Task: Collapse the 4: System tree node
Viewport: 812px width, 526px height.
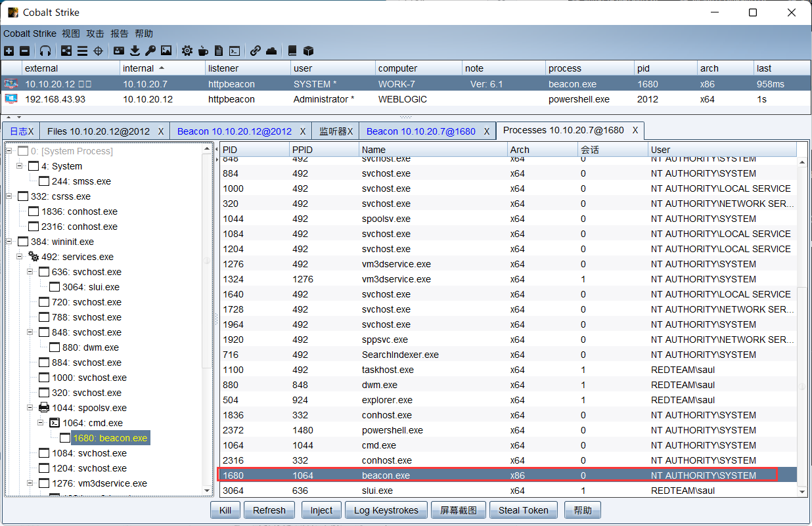Action: (20, 166)
